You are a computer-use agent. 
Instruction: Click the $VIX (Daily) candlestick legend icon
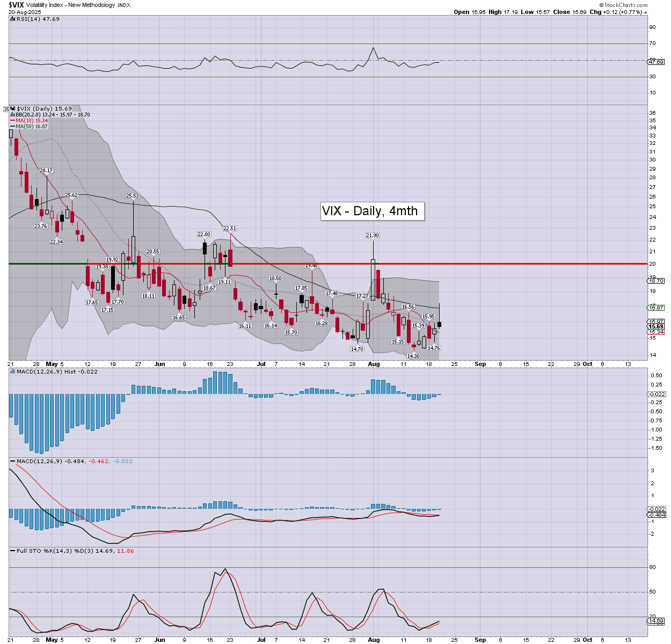13,108
